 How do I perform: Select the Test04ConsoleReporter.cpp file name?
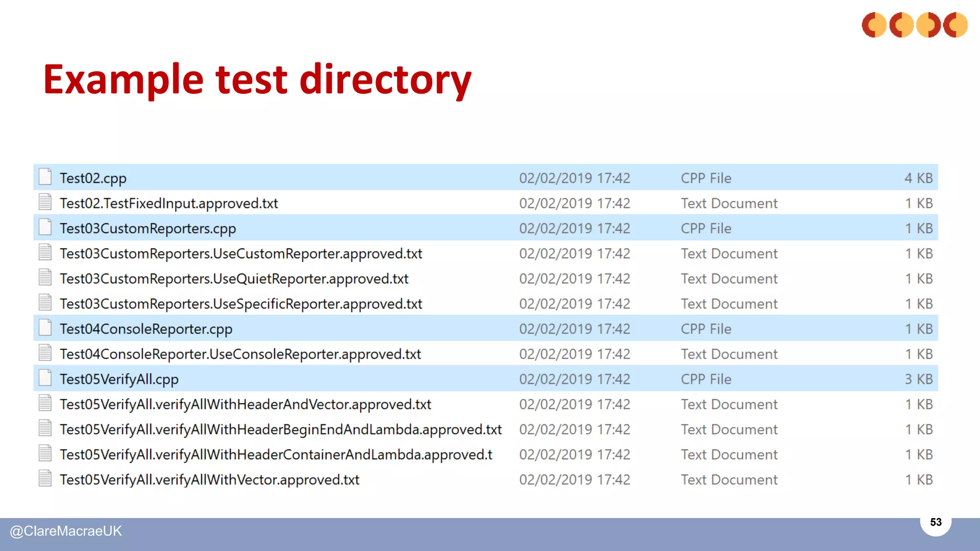[x=146, y=329]
